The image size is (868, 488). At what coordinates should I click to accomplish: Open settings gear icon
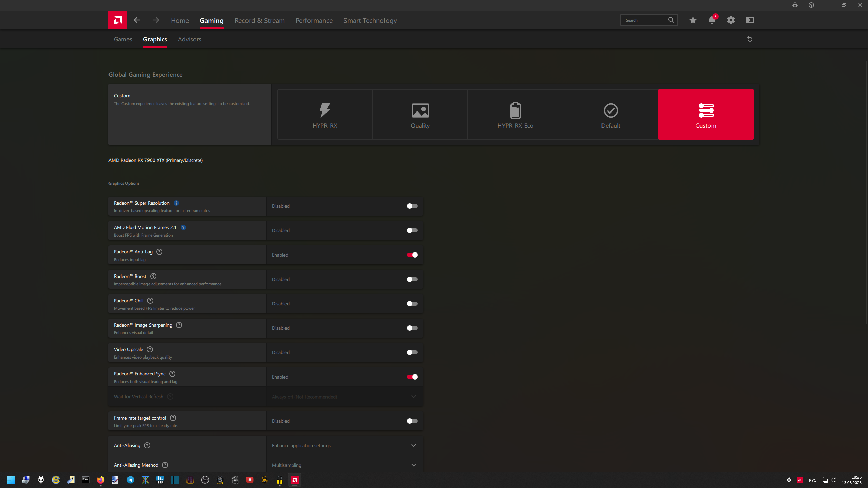pos(731,20)
